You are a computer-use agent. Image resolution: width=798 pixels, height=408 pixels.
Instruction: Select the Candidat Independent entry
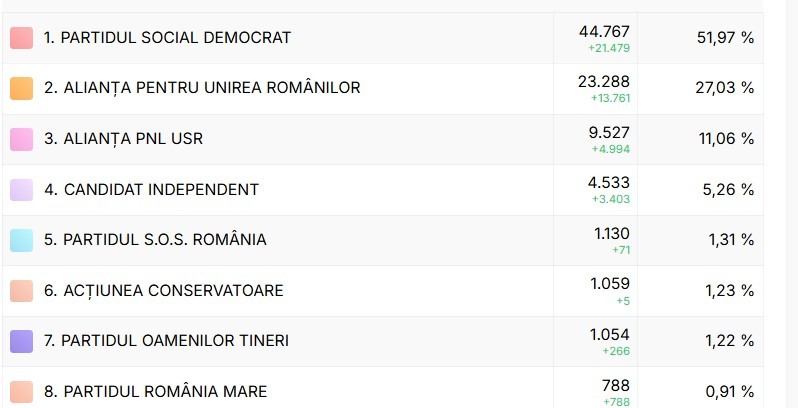[151, 190]
